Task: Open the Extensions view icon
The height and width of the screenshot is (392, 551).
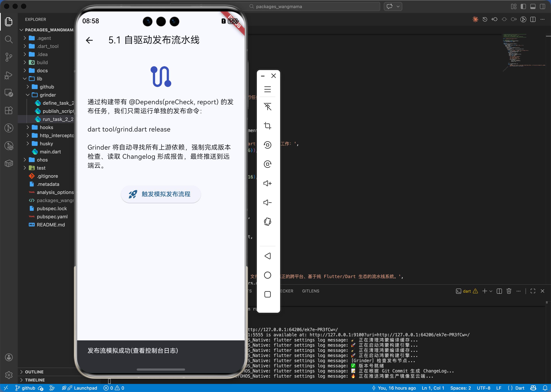Action: pyautogui.click(x=9, y=110)
